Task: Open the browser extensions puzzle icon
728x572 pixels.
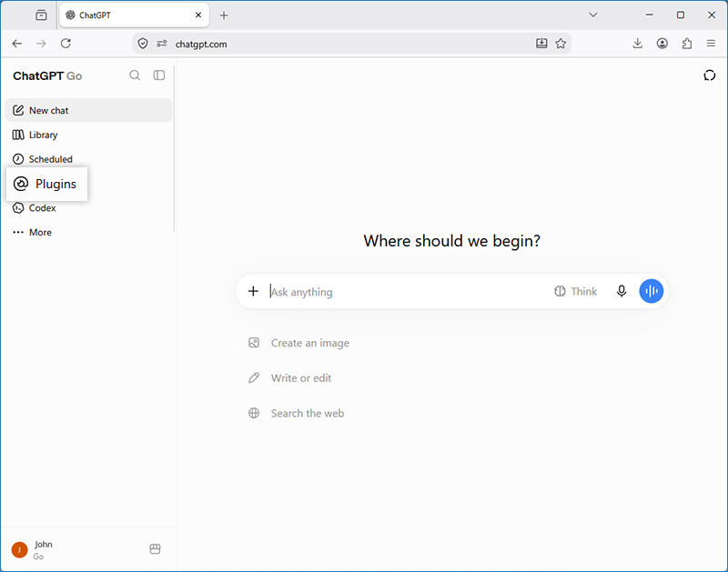Action: coord(687,44)
